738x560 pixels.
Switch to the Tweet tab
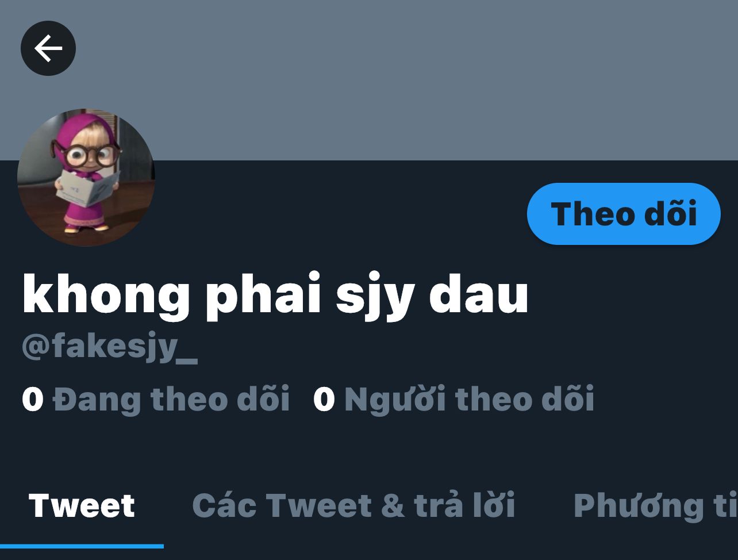point(82,506)
